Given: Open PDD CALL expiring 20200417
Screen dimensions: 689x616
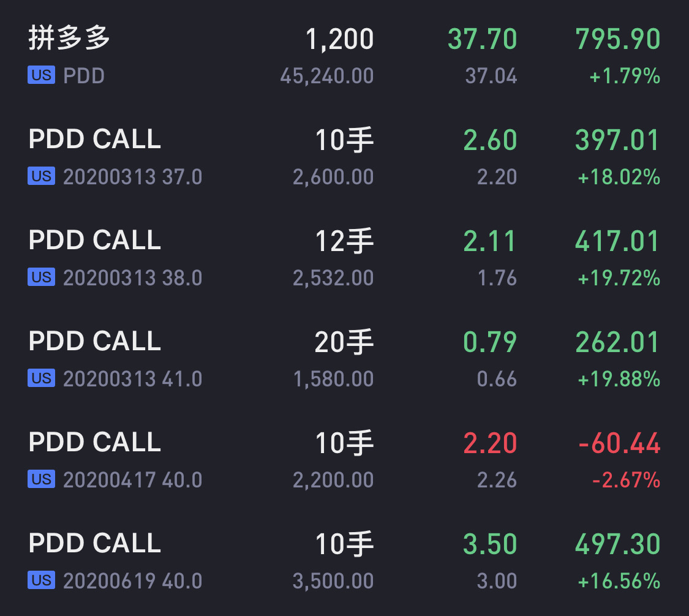Looking at the screenshot, I should tap(344, 460).
